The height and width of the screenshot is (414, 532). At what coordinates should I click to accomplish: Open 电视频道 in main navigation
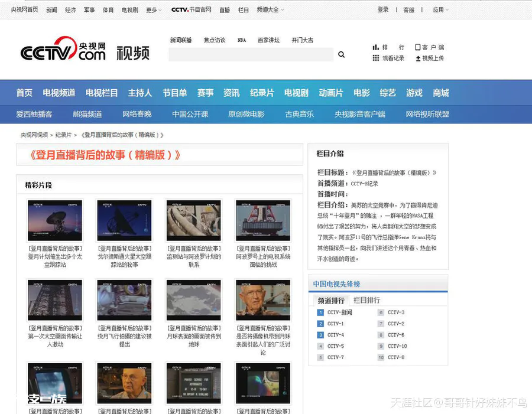click(59, 93)
